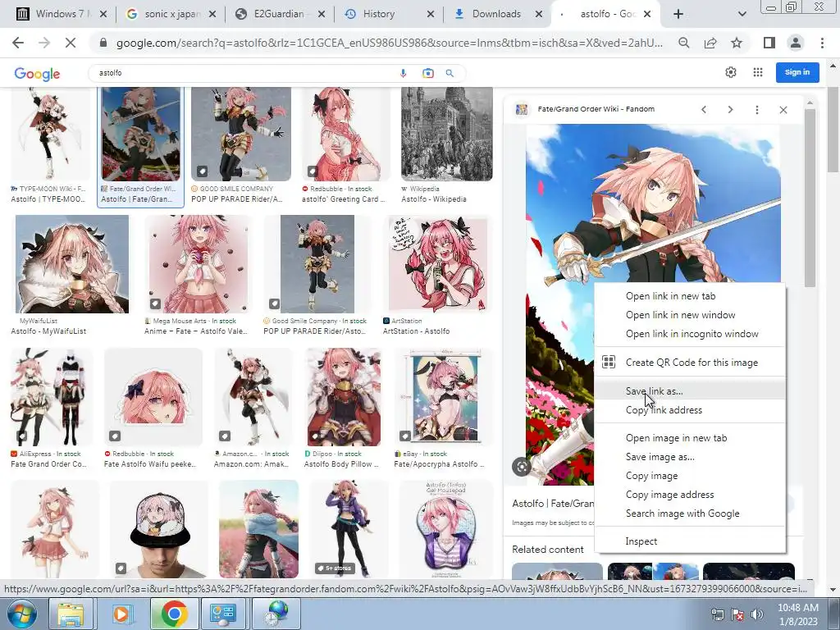The width and height of the screenshot is (840, 630).
Task: Open the Chrome profile avatar
Action: 796,43
